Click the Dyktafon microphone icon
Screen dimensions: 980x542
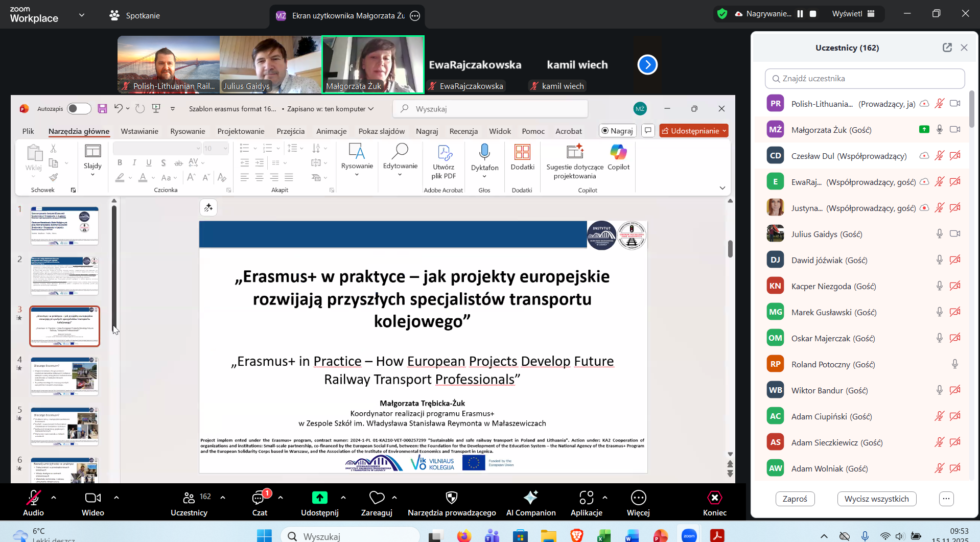(x=484, y=152)
